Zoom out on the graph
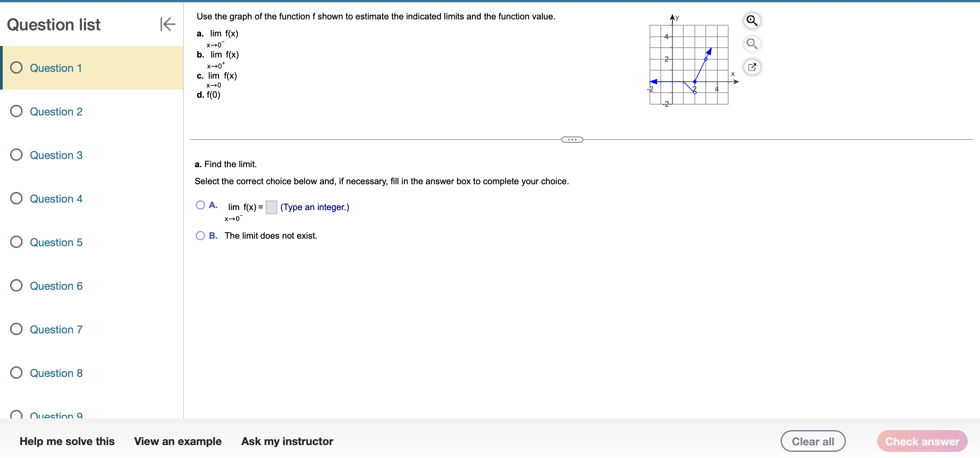This screenshot has width=980, height=458. (x=752, y=44)
